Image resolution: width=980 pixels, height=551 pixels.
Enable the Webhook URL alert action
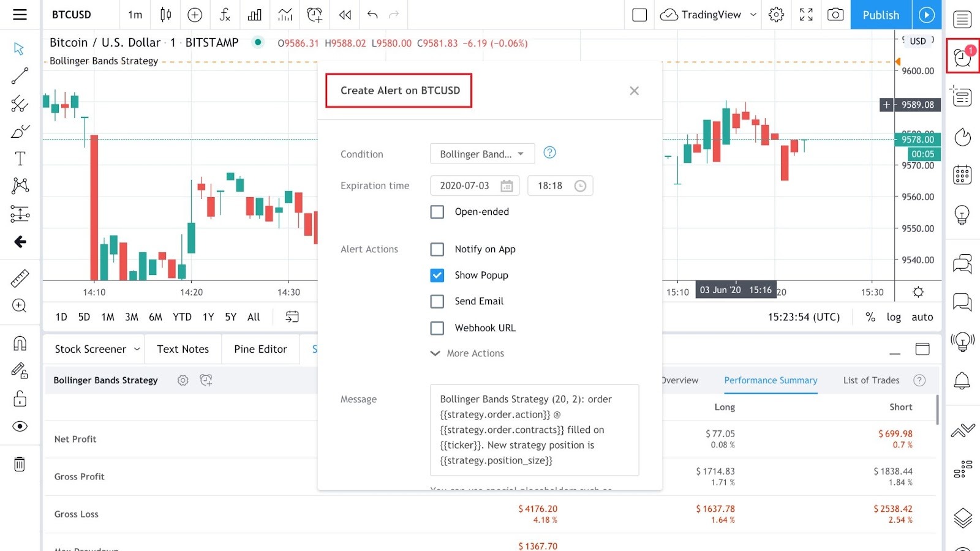point(437,328)
